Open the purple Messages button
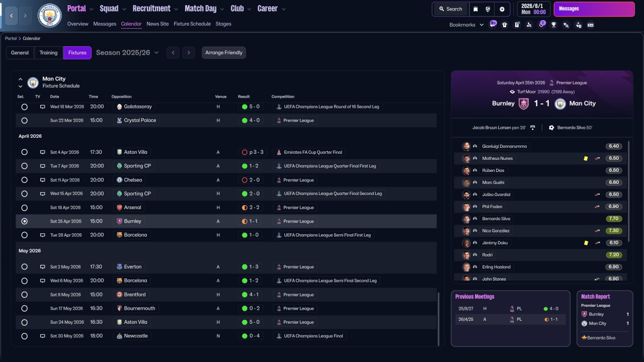 [594, 9]
